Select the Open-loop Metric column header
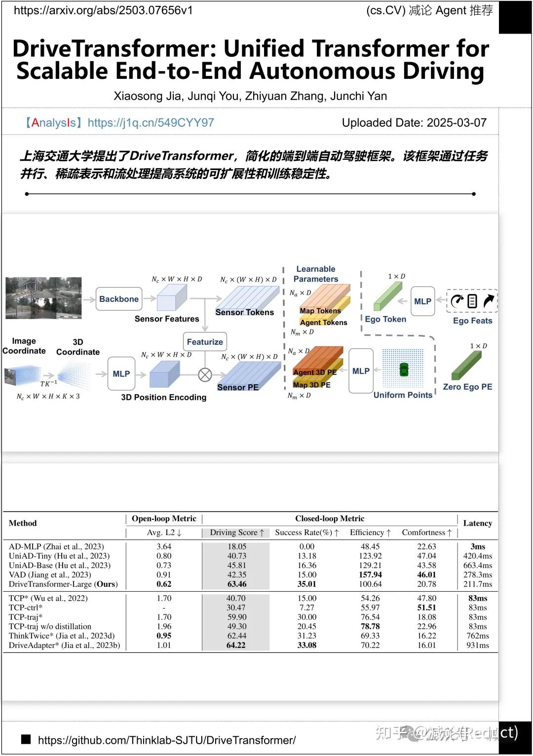Screen dimensions: 533x756 tap(163, 518)
